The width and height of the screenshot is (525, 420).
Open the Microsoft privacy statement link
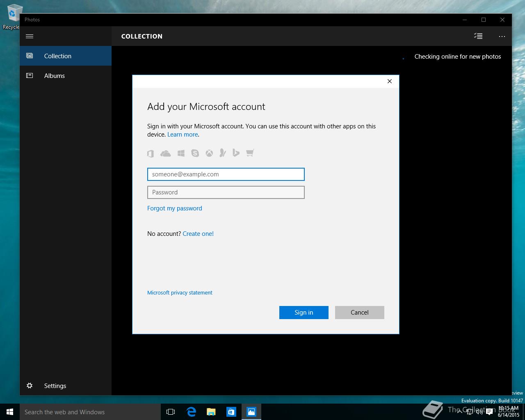click(180, 292)
